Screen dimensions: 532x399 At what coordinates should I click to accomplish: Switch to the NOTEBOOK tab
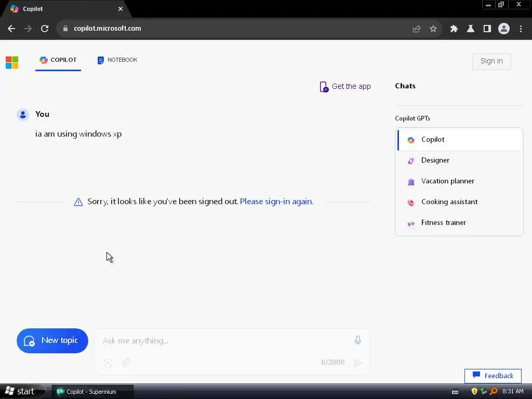[117, 60]
